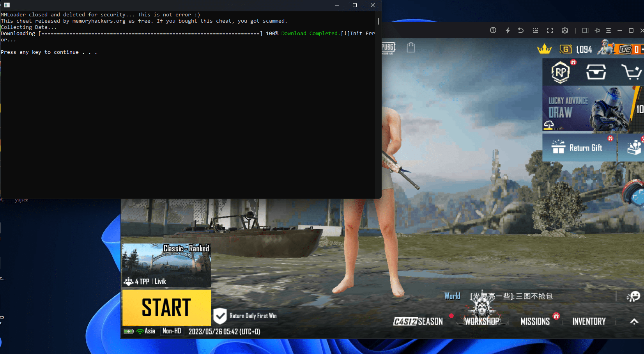Open the Lucky Advance Draw banner
The image size is (644, 354).
[593, 109]
